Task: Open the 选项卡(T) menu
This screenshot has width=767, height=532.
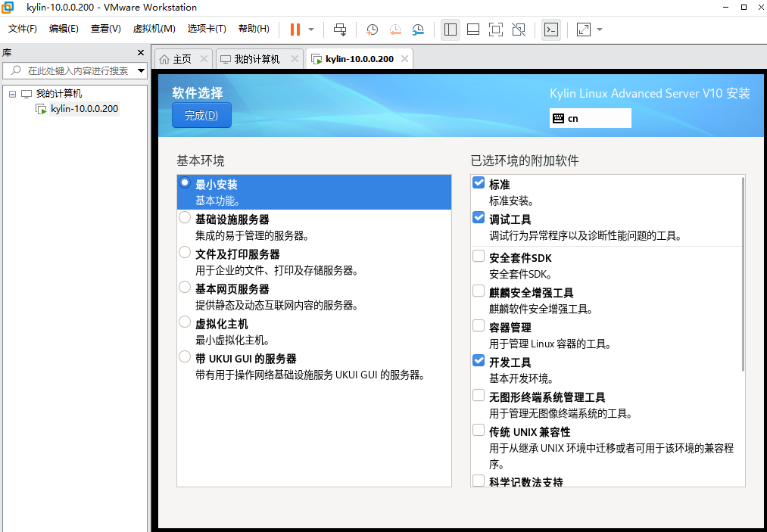Action: [x=207, y=29]
